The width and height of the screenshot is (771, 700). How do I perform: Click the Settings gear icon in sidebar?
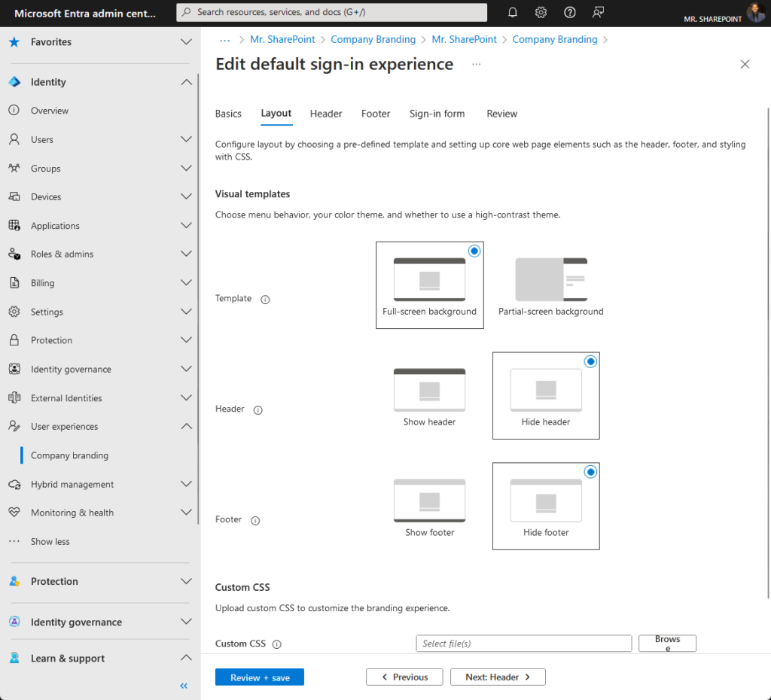tap(14, 312)
